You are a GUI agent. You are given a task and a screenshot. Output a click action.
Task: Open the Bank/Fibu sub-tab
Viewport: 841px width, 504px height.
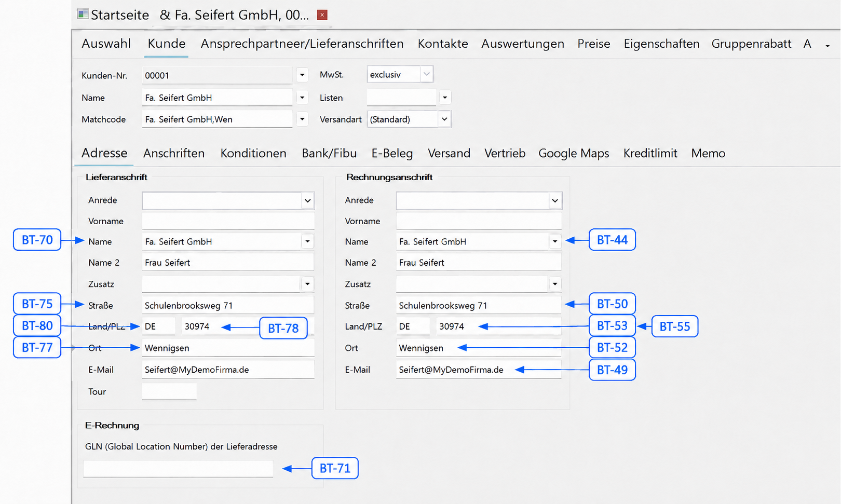pyautogui.click(x=329, y=153)
